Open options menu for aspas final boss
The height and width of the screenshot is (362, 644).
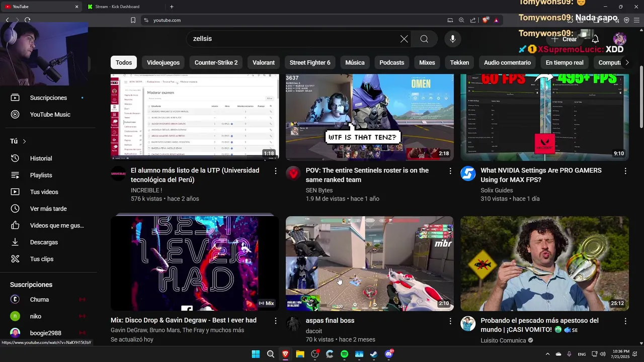point(450,321)
